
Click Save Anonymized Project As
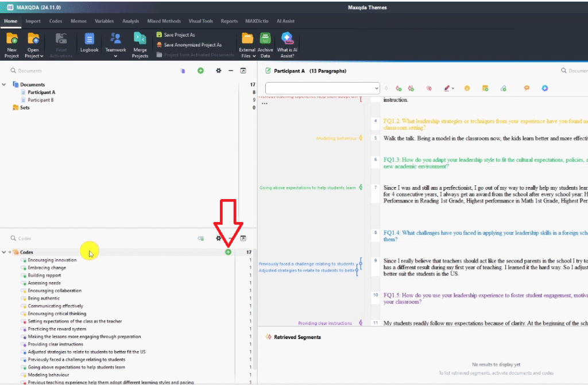tap(192, 45)
